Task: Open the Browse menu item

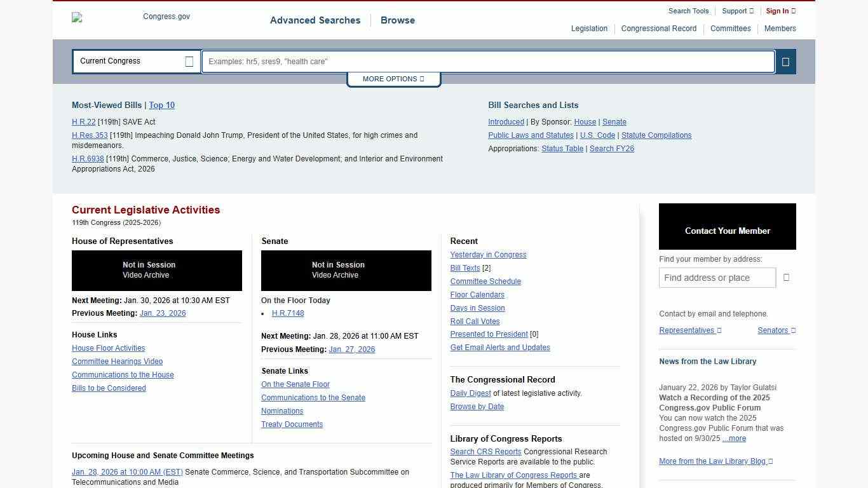Action: (x=398, y=20)
